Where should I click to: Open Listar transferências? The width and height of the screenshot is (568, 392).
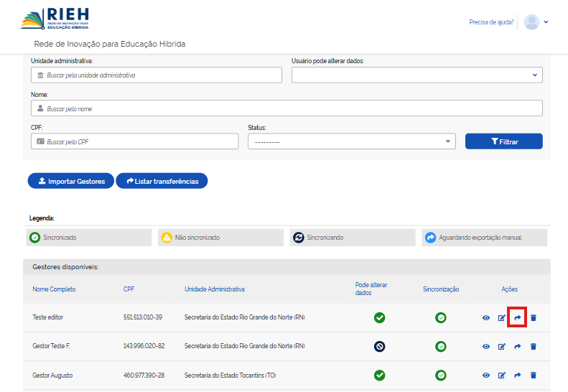162,181
